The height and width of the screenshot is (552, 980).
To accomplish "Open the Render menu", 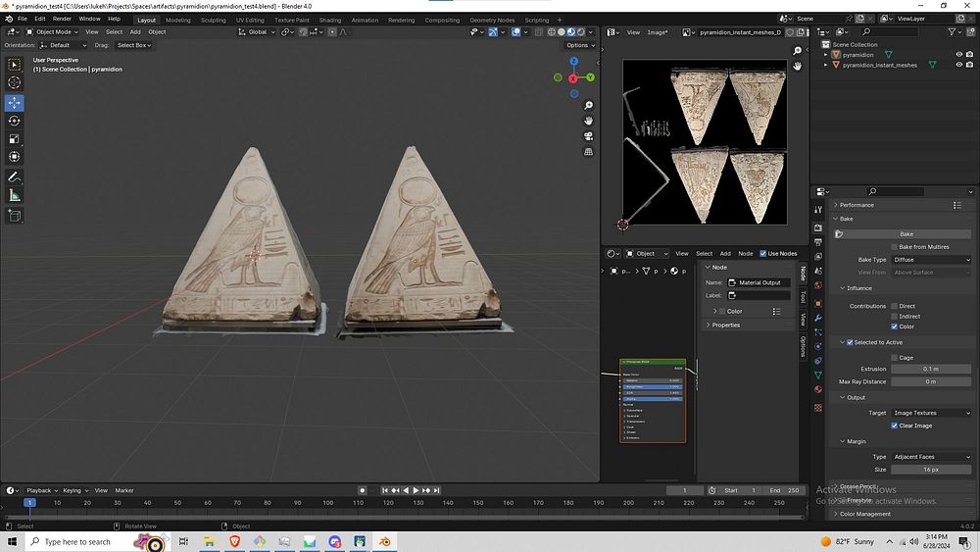I will coord(62,19).
